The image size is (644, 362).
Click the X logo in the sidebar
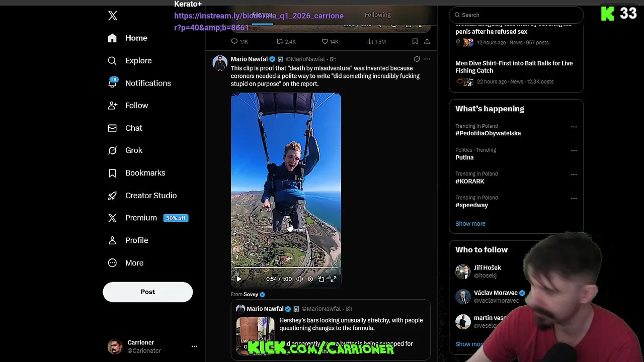[113, 16]
